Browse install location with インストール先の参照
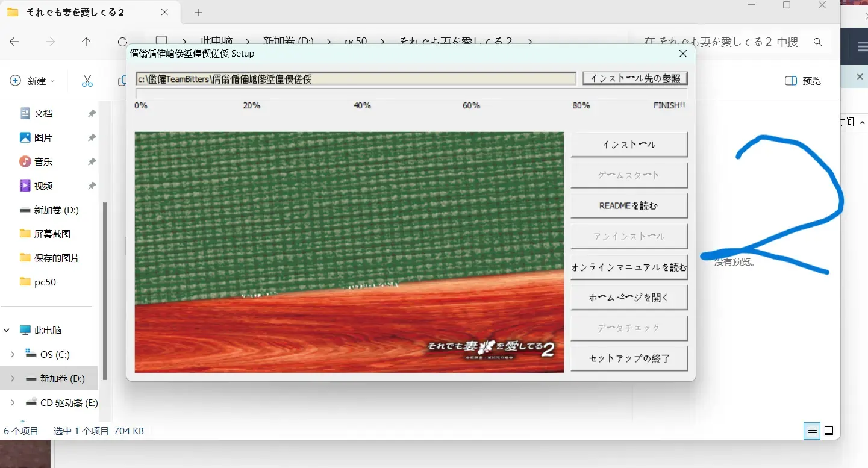This screenshot has height=468, width=868. pyautogui.click(x=635, y=78)
